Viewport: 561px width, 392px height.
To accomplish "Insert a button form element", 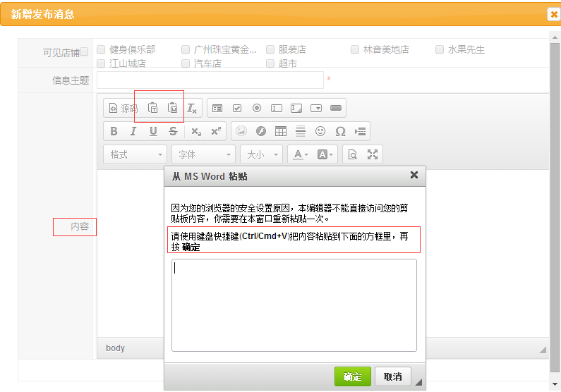I will 336,108.
